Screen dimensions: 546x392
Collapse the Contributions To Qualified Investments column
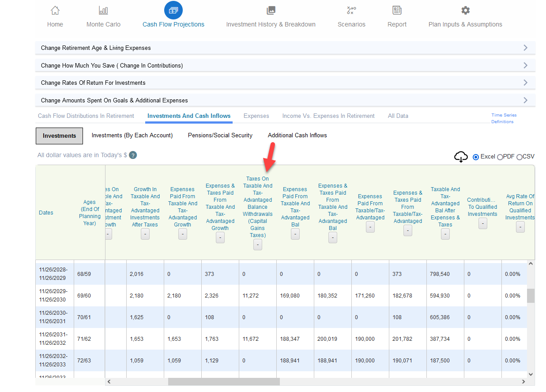483,224
